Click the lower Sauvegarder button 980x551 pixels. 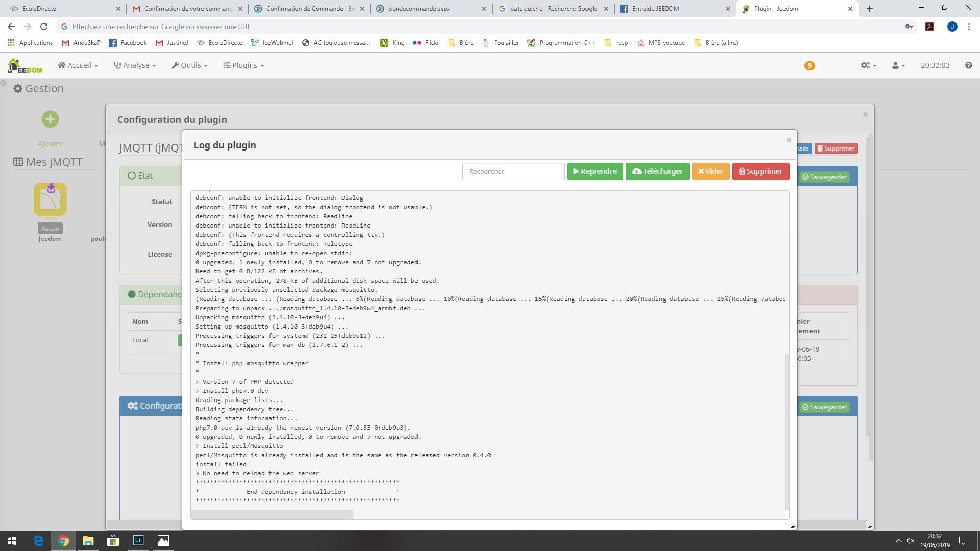[824, 407]
